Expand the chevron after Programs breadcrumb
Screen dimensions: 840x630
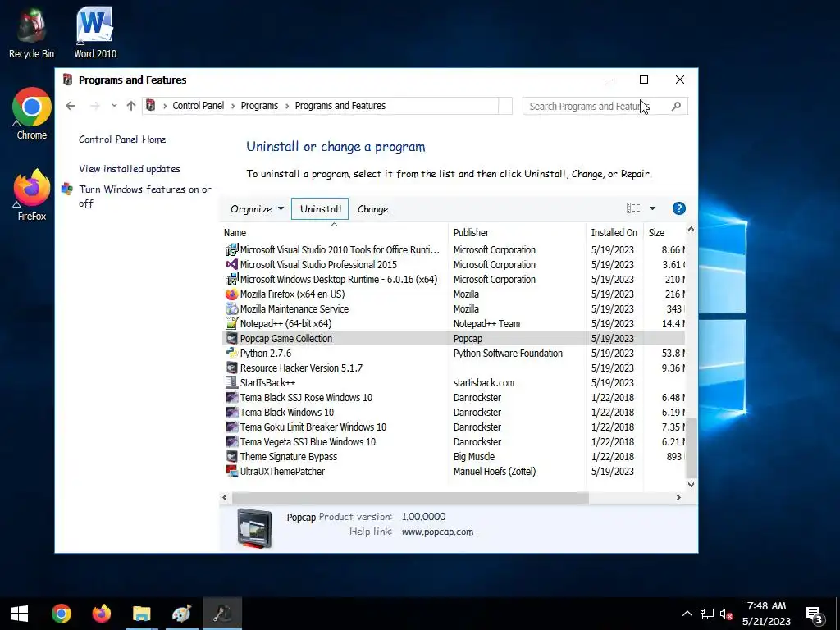click(286, 106)
